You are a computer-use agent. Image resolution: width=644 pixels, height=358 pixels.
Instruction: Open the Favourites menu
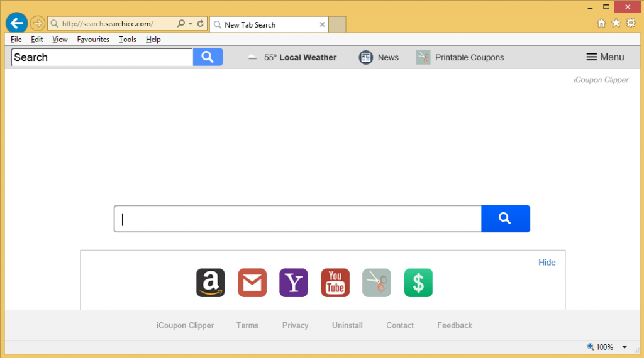click(93, 40)
